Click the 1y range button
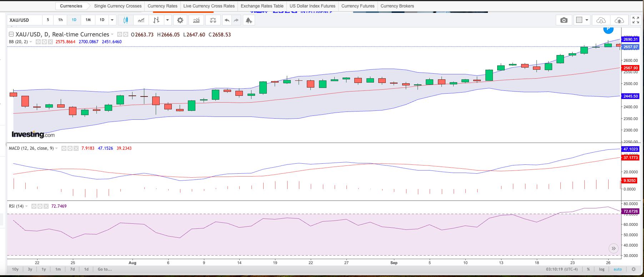 tap(44, 269)
